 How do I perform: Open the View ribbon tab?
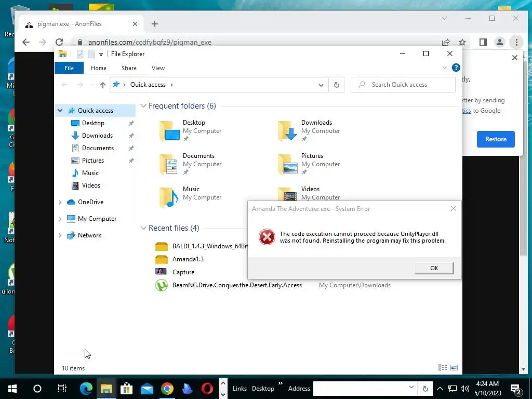pos(158,68)
